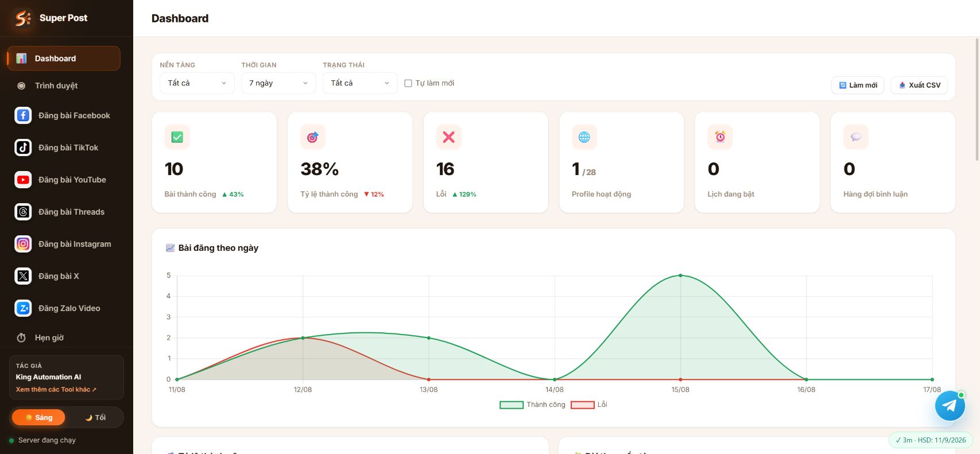Click the red X icon on Lỗi card
980x454 pixels.
(x=449, y=137)
